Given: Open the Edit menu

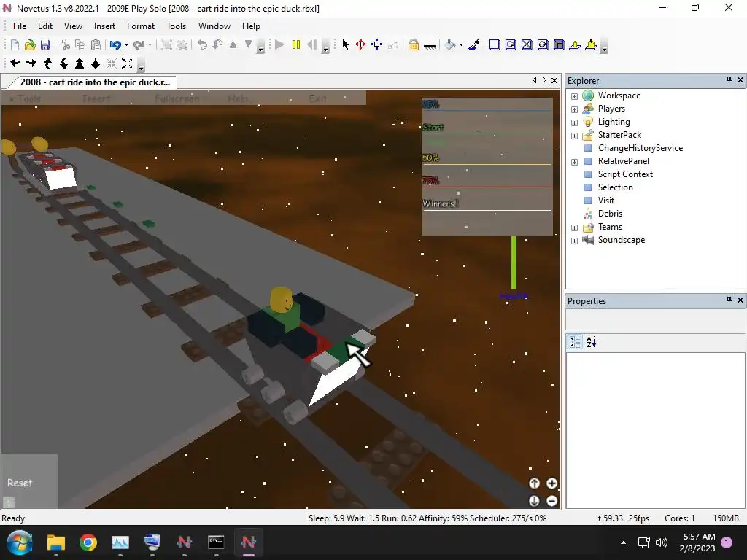Looking at the screenshot, I should pos(45,26).
